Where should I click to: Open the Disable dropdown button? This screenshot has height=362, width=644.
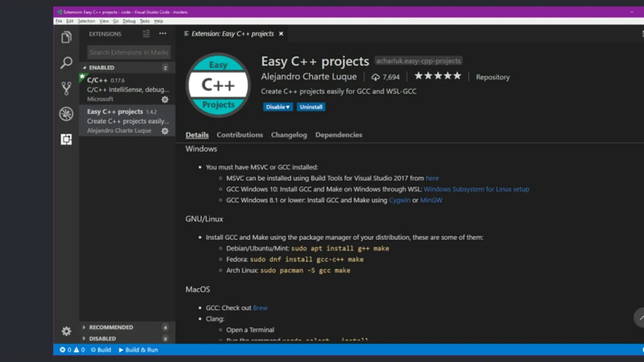point(278,107)
